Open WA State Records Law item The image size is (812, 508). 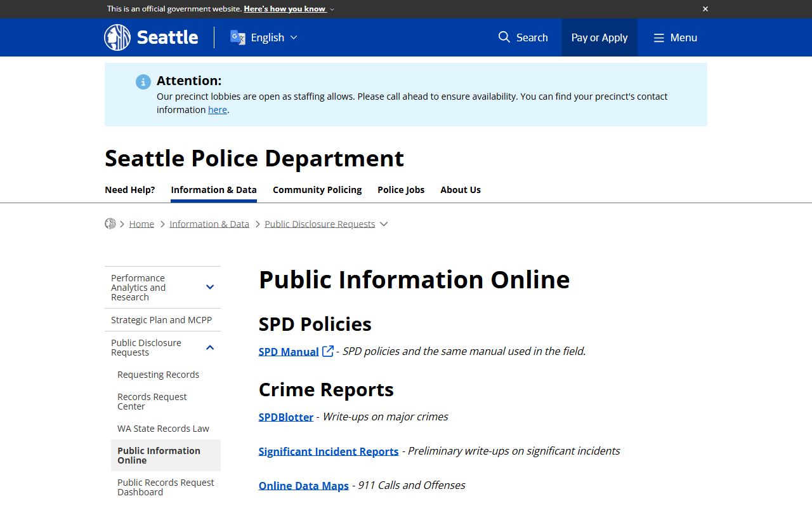163,429
